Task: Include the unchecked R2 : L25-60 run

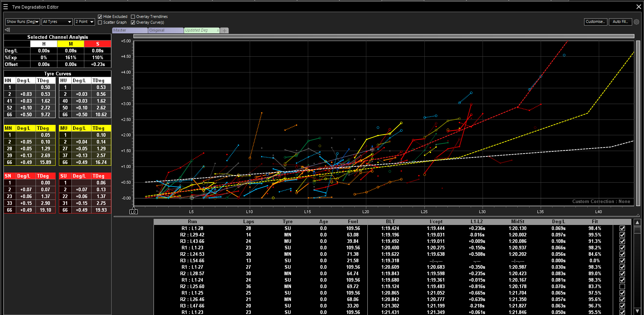Action: pyautogui.click(x=622, y=287)
